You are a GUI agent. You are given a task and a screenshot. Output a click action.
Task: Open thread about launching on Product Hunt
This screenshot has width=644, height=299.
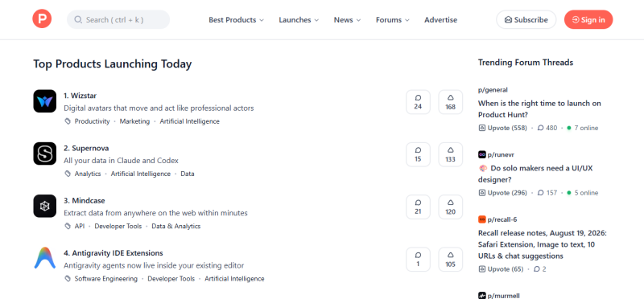click(539, 109)
